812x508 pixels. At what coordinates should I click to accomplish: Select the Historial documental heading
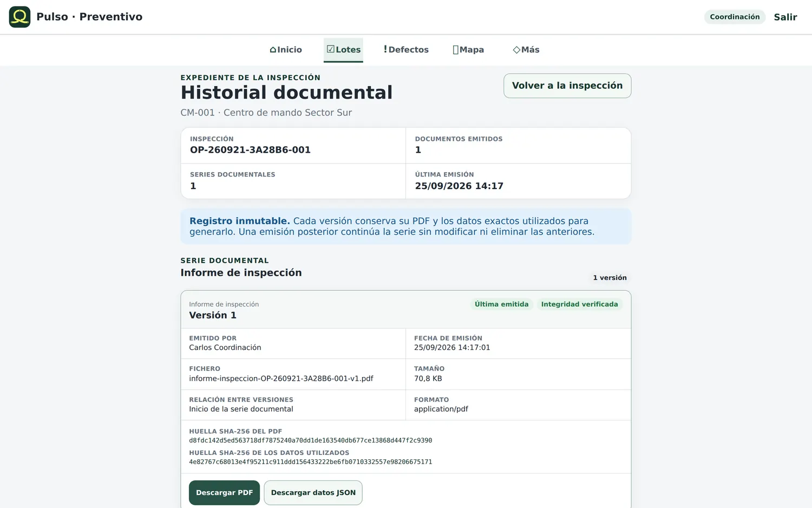(286, 93)
